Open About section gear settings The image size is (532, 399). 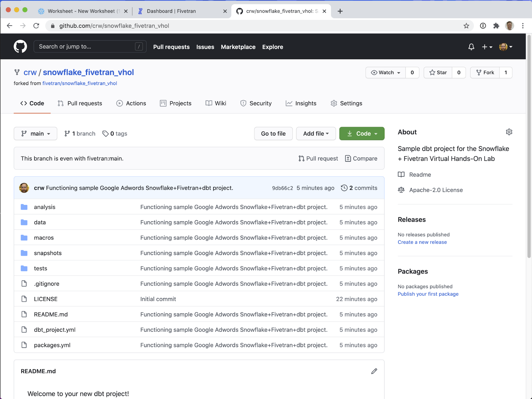509,132
